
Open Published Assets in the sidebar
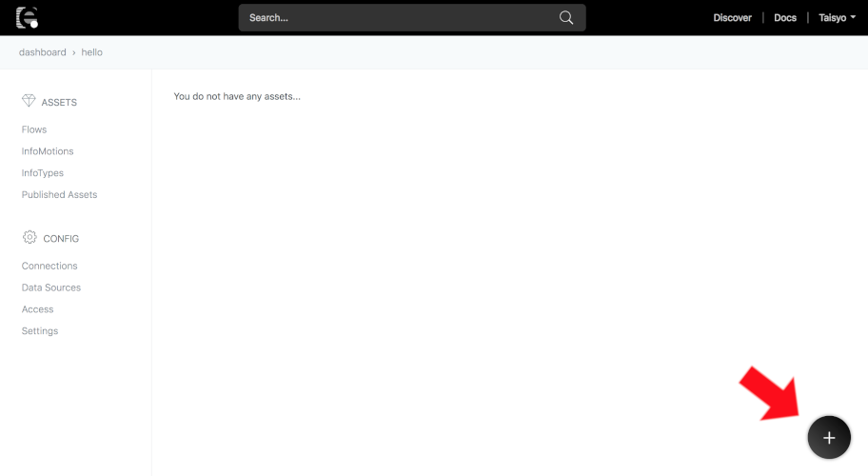[59, 195]
